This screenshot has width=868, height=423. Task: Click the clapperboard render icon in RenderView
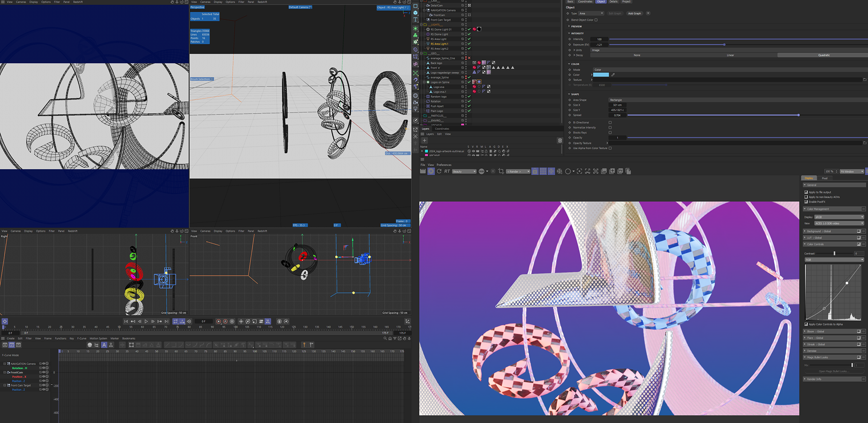click(423, 171)
